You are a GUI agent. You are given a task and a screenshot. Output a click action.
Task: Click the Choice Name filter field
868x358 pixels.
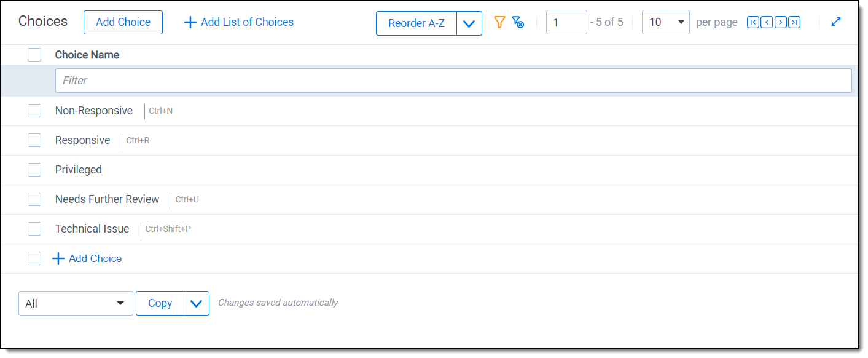coord(453,81)
